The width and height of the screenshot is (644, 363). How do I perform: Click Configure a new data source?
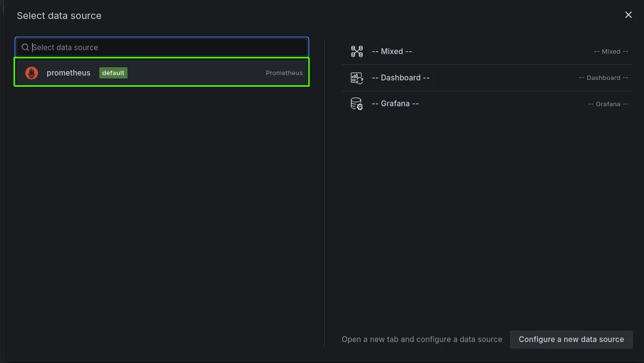tap(571, 339)
